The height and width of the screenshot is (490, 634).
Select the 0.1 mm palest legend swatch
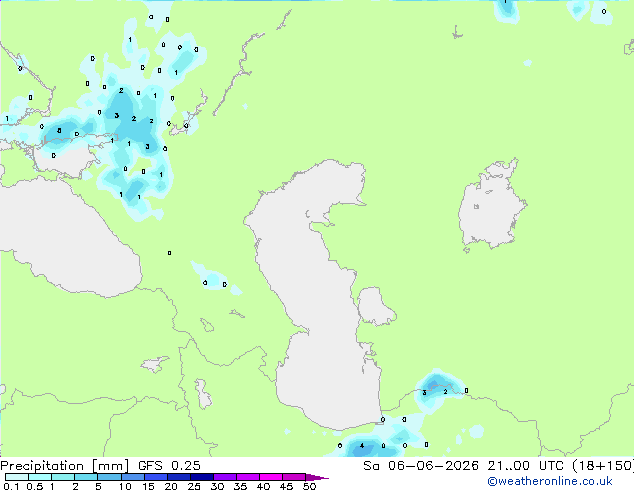coord(17,477)
